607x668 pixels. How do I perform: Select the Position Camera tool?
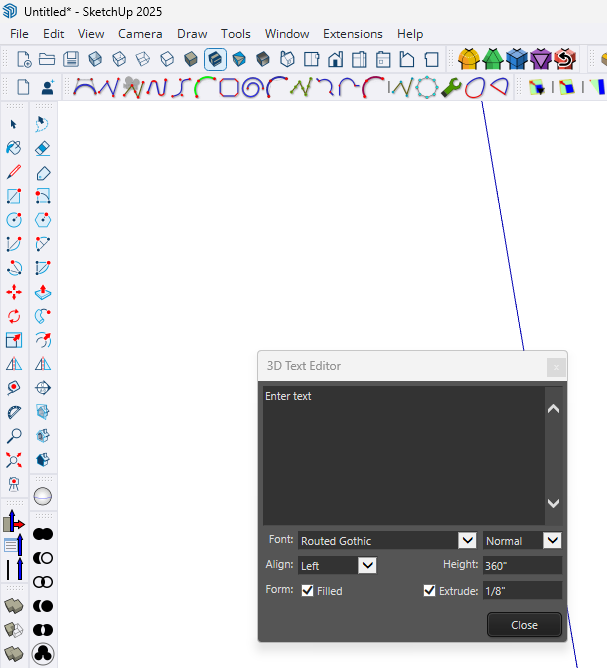click(14, 484)
